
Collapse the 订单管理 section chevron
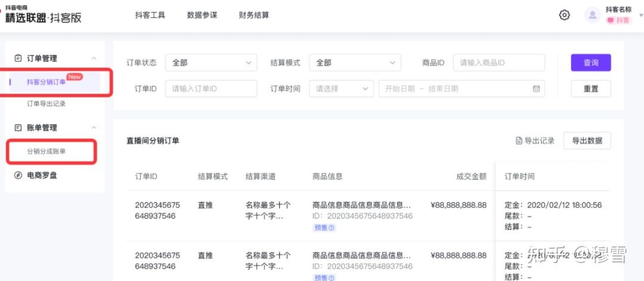(x=94, y=58)
